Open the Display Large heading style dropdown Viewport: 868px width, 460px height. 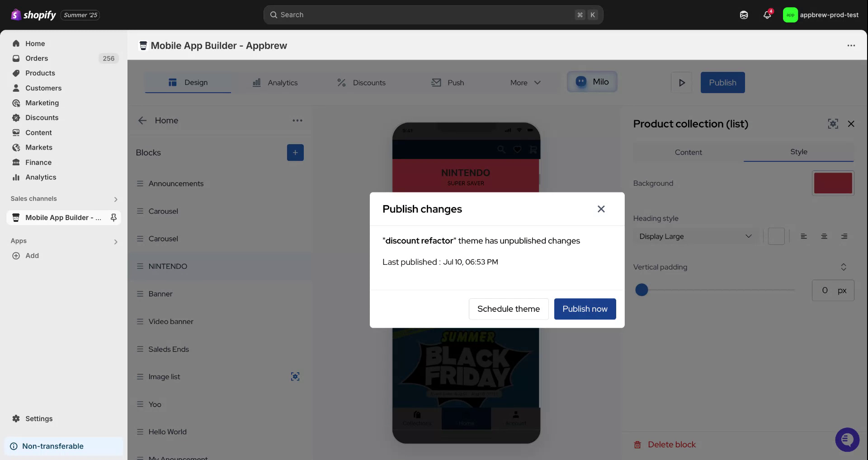pyautogui.click(x=695, y=236)
